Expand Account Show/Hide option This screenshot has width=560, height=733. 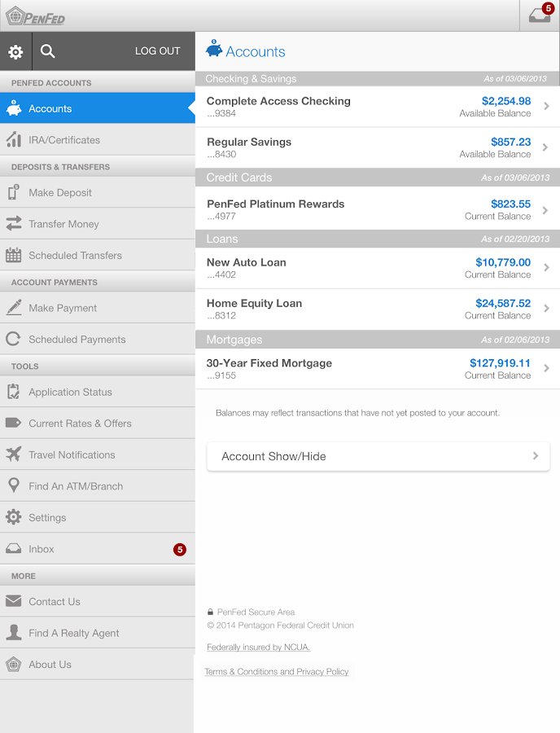point(378,456)
